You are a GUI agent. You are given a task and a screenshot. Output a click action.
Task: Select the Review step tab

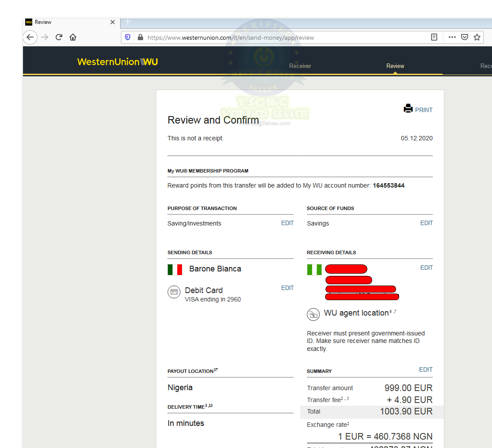(395, 66)
